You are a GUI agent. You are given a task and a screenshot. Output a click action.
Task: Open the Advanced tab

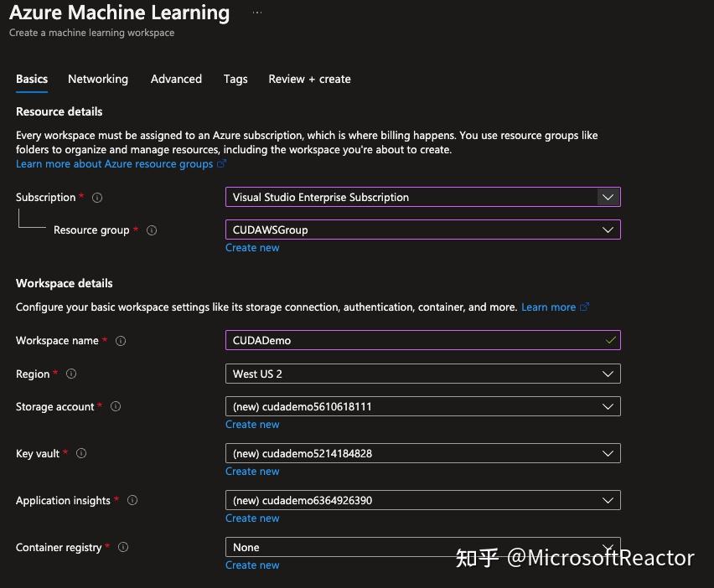point(176,80)
